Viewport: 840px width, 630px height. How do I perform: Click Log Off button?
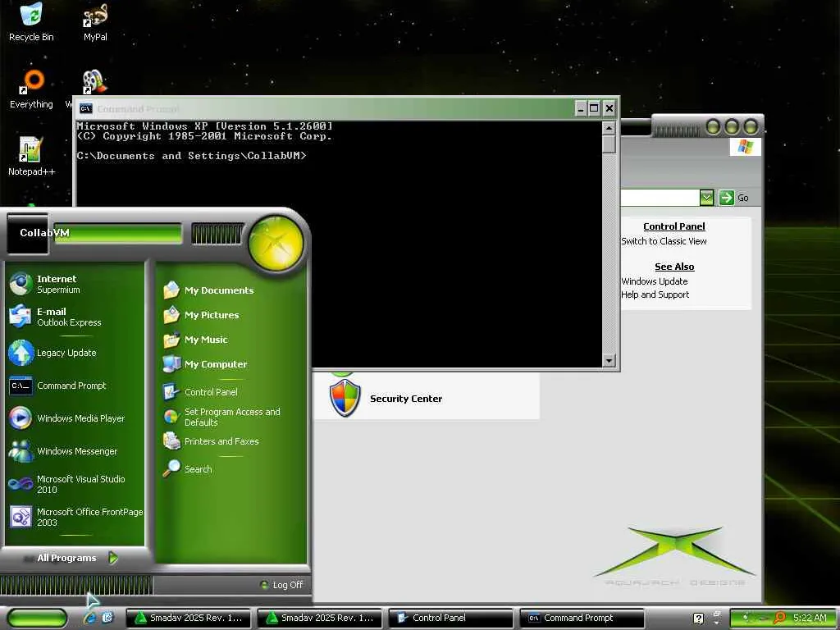pyautogui.click(x=282, y=584)
